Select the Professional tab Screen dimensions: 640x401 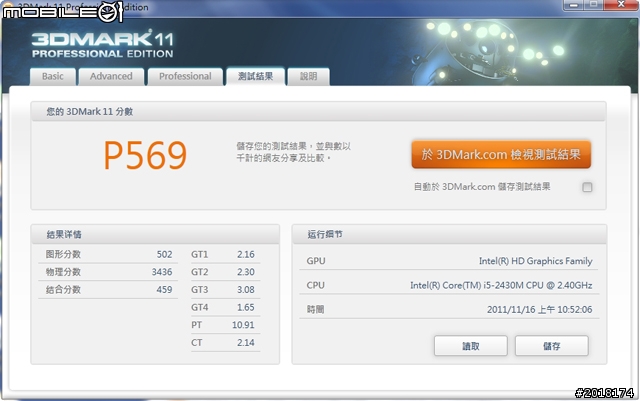[185, 76]
